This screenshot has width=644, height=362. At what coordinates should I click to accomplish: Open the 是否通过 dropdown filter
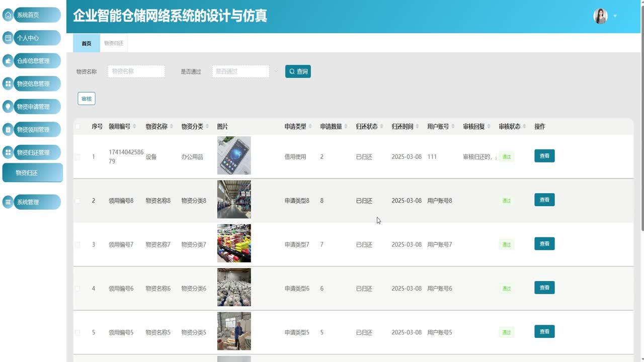point(240,71)
